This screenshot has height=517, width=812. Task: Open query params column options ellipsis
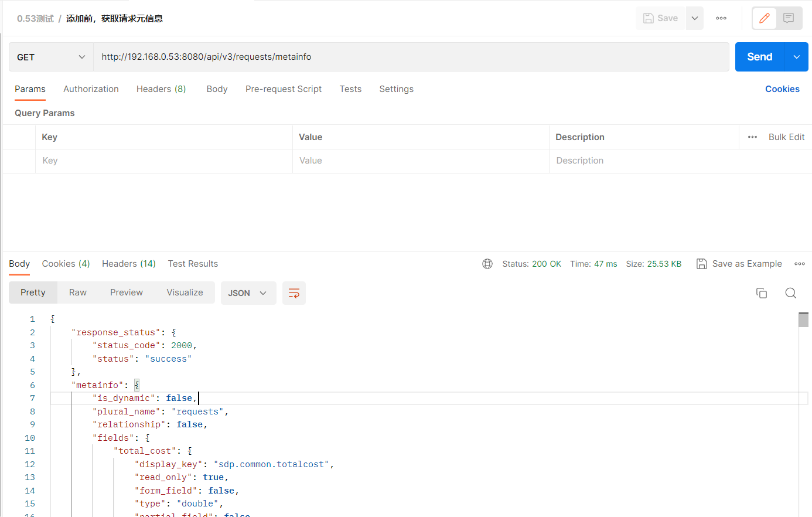tap(753, 137)
